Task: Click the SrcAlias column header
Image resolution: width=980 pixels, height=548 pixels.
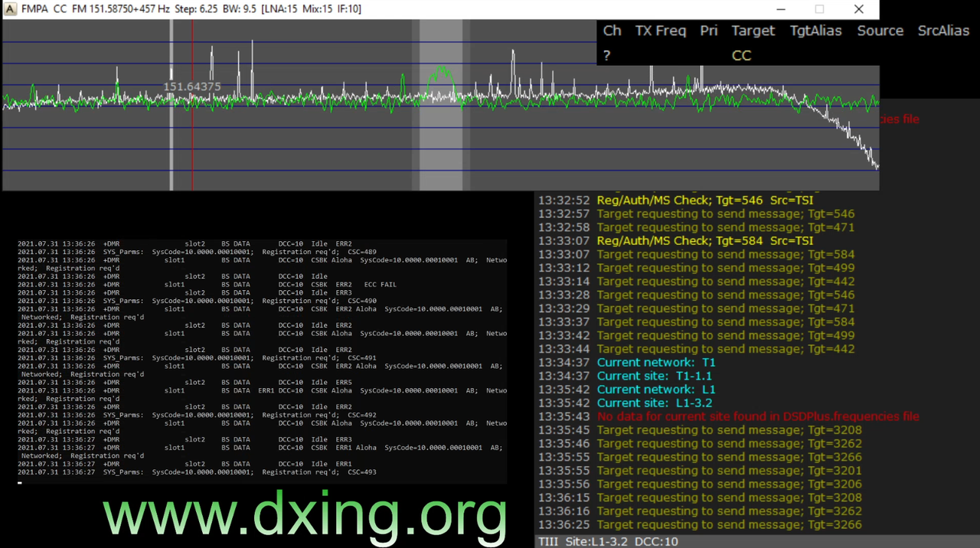Action: click(943, 31)
